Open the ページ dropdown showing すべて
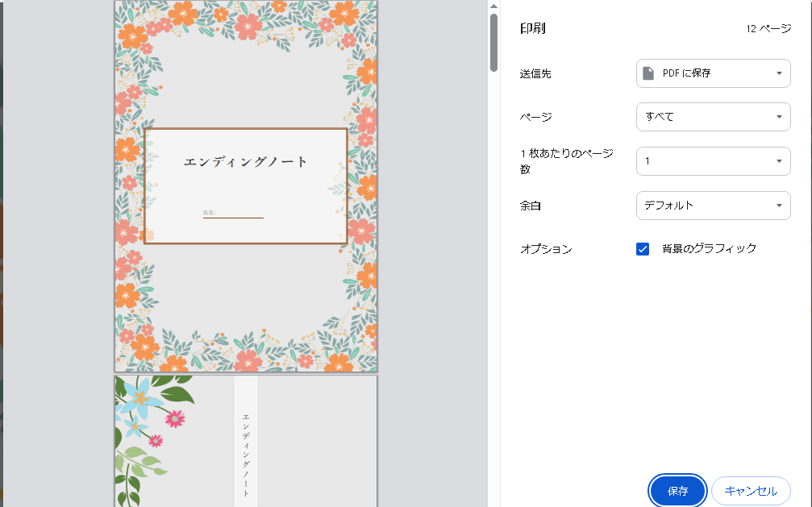This screenshot has height=507, width=812. [x=713, y=117]
